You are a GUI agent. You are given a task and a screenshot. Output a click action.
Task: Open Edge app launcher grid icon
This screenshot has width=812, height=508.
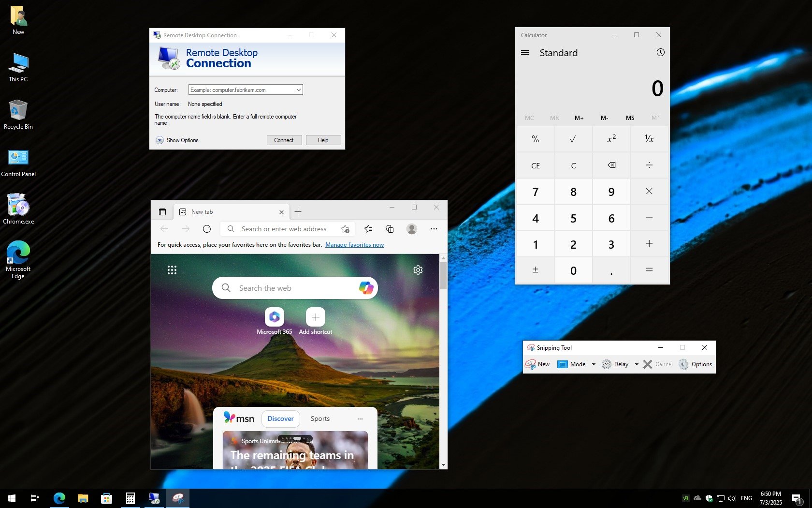172,270
